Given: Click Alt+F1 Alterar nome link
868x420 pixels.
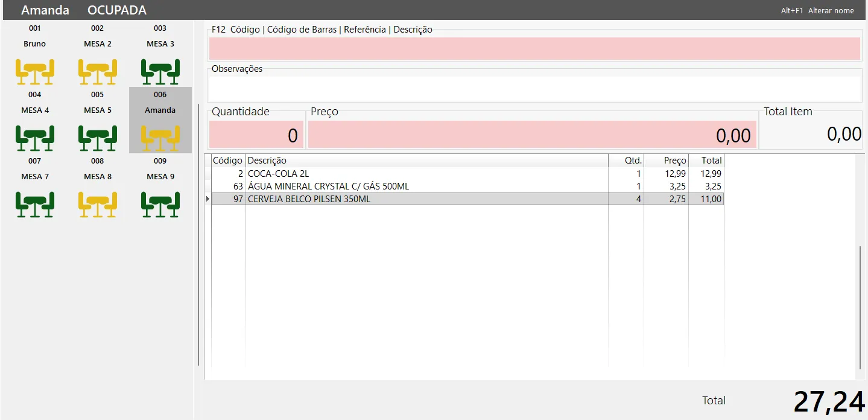Looking at the screenshot, I should 817,10.
